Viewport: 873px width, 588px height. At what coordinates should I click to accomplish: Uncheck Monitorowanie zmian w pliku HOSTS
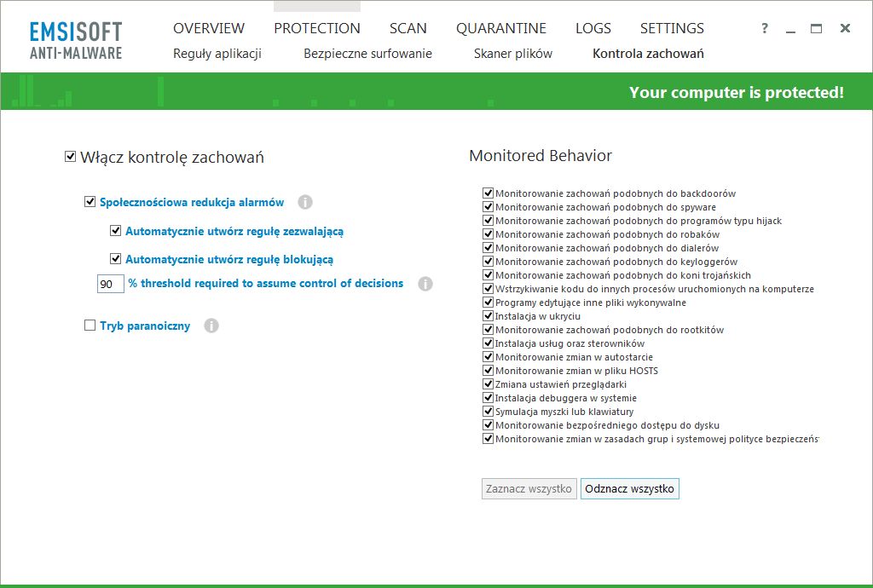pos(488,371)
